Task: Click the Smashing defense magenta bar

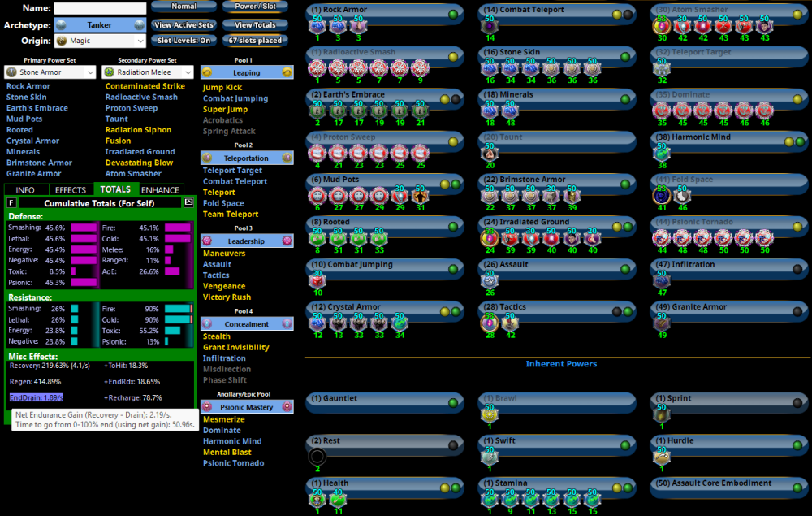Action: pos(84,228)
